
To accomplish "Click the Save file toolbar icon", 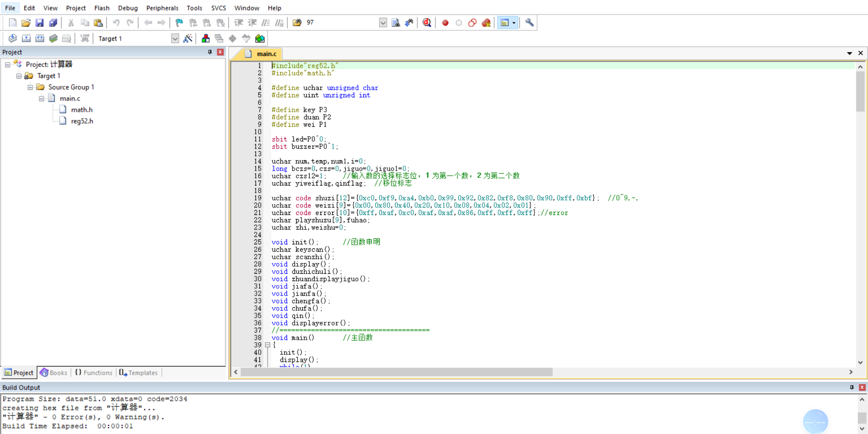I will pyautogui.click(x=39, y=23).
